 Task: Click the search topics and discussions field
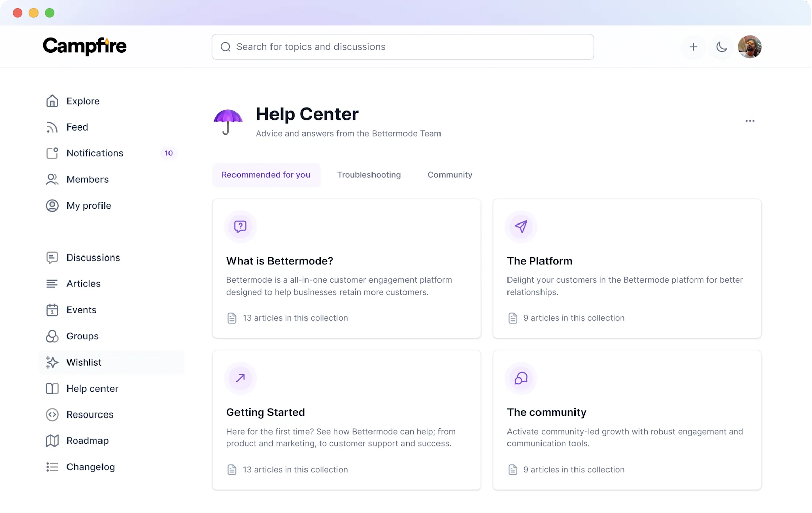coord(402,47)
